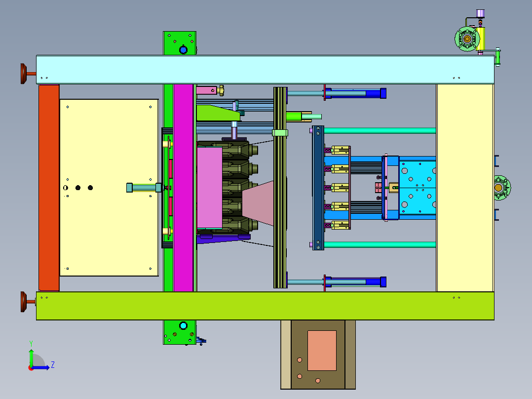The width and height of the screenshot is (532, 399).
Task: Click the blue Z axis arrow of the triad
Action: coord(40,367)
